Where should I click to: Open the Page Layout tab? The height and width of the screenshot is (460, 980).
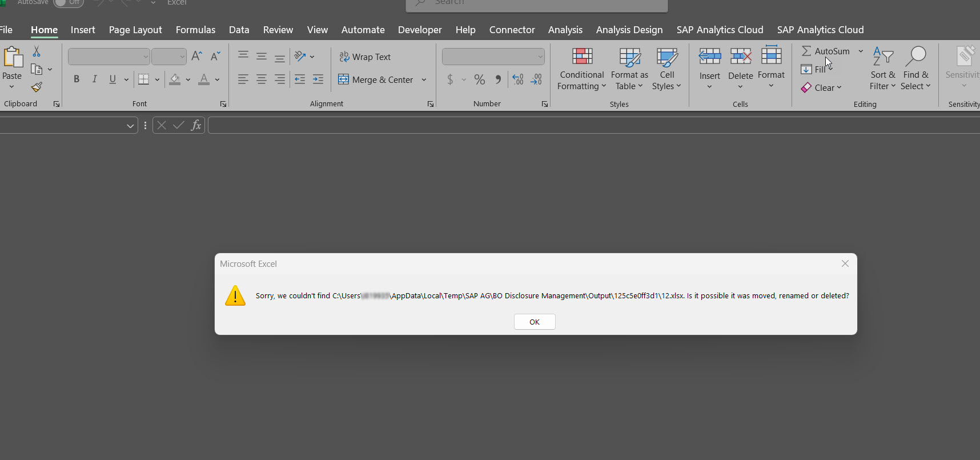(135, 30)
